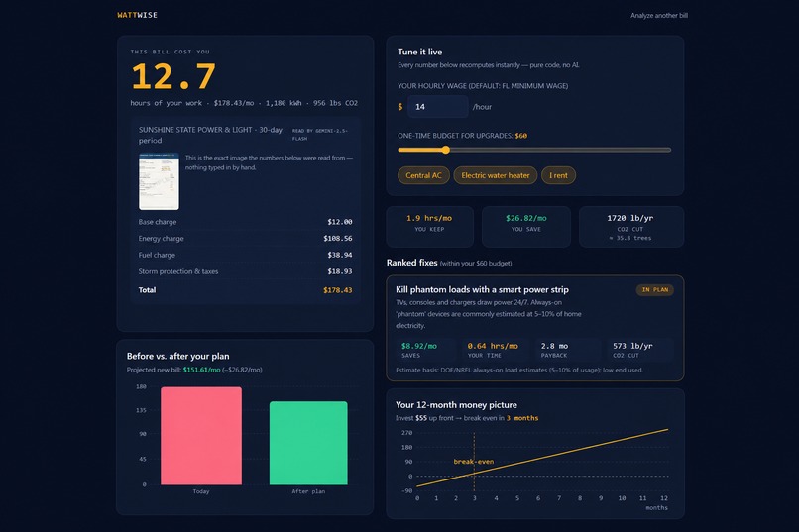Click the projected $151.61/mo new bill text
The image size is (799, 532).
point(202,370)
